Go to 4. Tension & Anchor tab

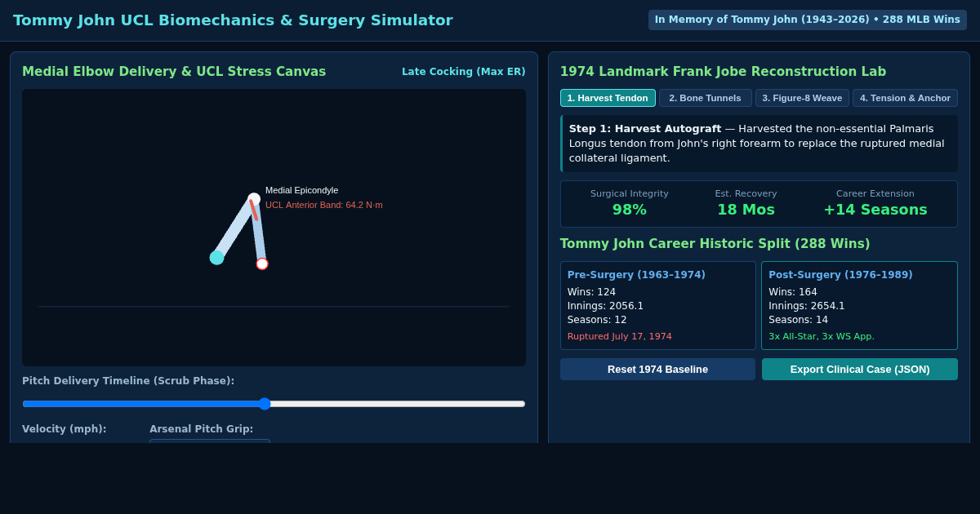[905, 98]
